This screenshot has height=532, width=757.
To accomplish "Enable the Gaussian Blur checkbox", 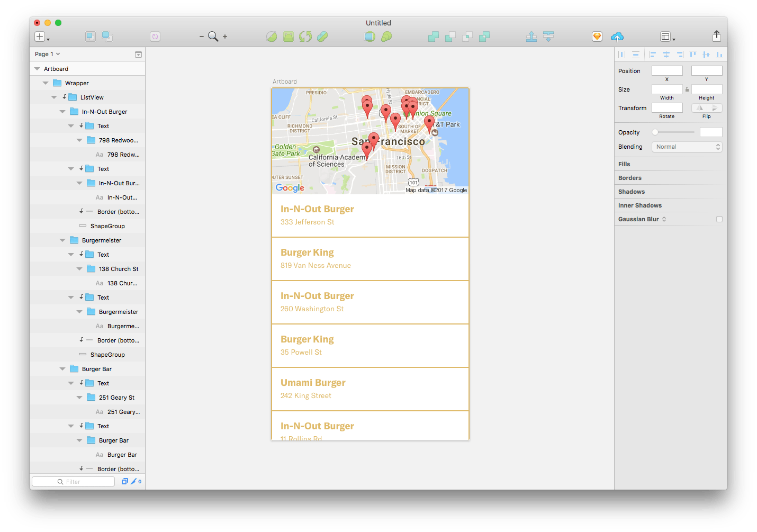I will click(719, 219).
